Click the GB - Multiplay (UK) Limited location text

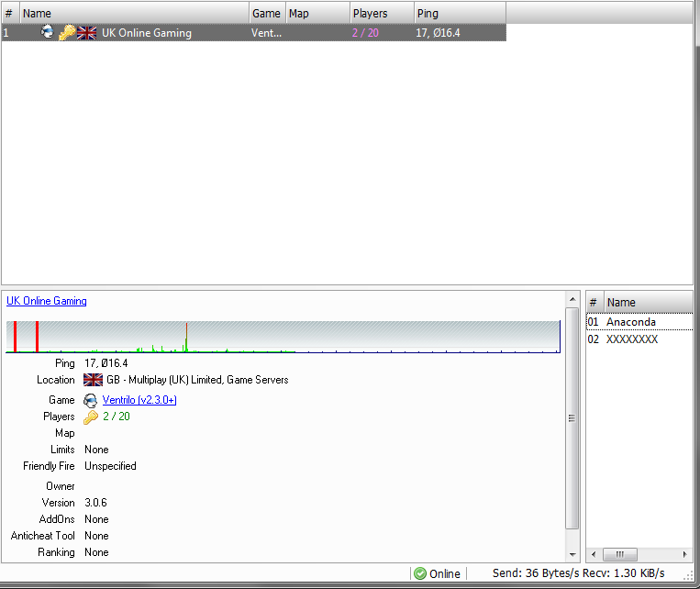click(x=197, y=380)
